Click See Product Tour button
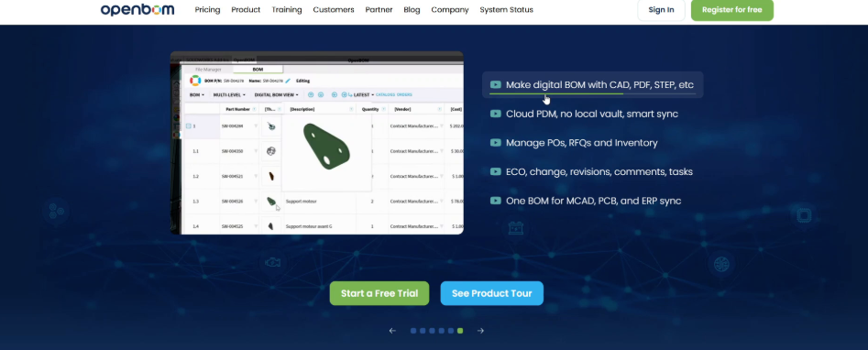 point(491,293)
